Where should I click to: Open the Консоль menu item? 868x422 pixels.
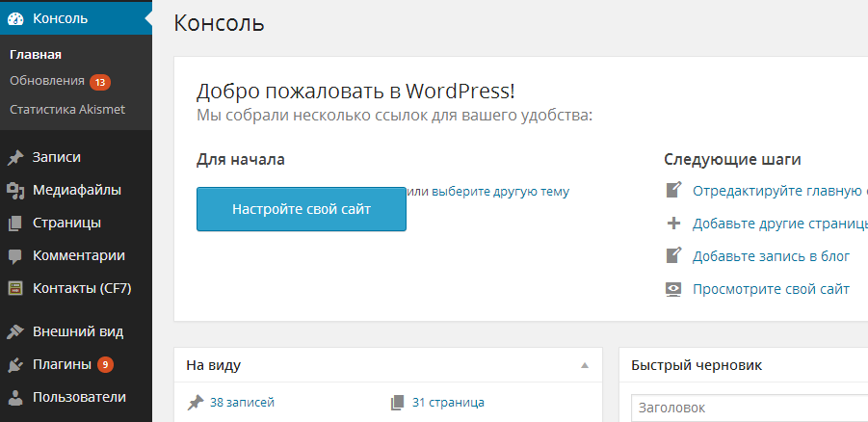76,18
